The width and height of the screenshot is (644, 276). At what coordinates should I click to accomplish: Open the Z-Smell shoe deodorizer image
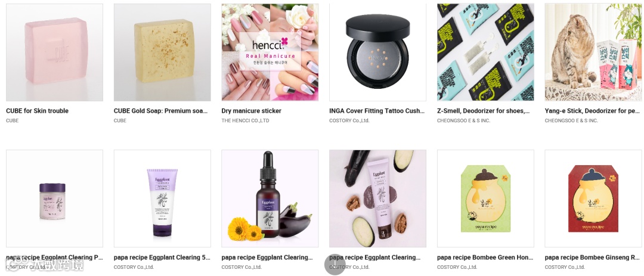pos(485,52)
